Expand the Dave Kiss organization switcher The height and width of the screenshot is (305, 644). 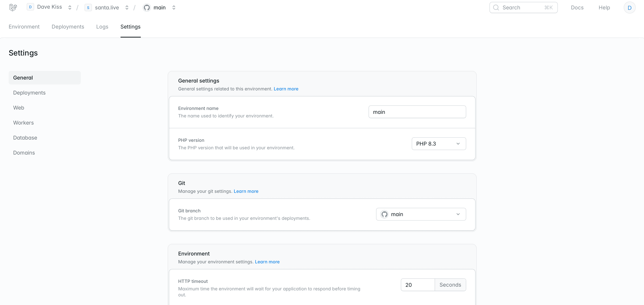pos(70,8)
